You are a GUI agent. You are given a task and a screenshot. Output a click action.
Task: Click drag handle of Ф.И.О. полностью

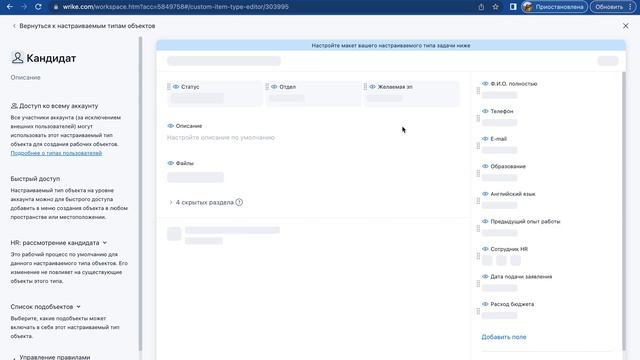point(478,91)
